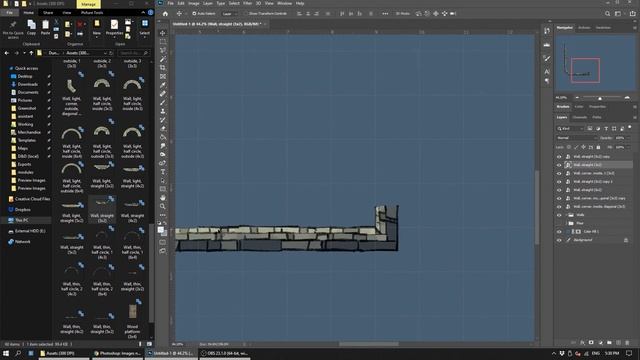640x360 pixels.
Task: Open the layer filter Kind dropdown
Action: pos(571,129)
